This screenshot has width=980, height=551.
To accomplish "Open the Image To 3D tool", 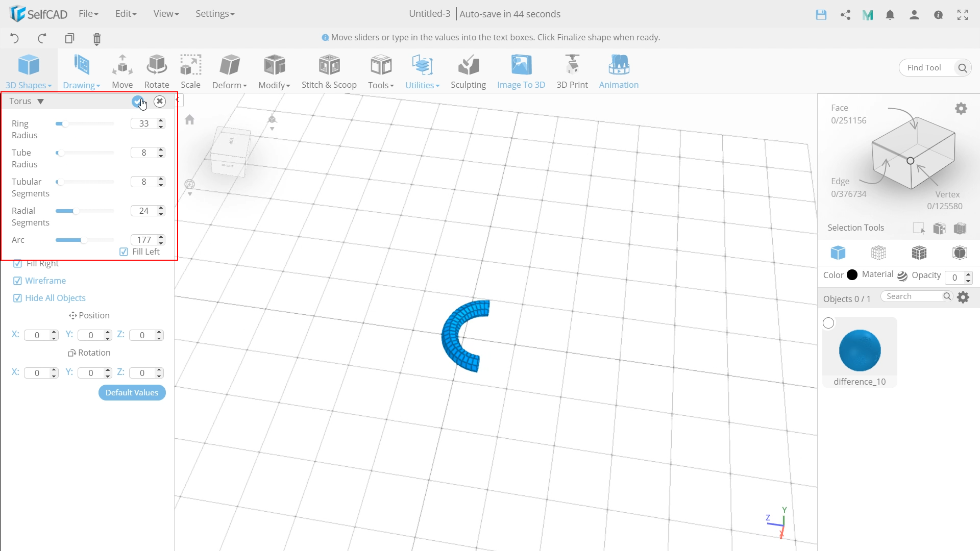I will tap(521, 71).
